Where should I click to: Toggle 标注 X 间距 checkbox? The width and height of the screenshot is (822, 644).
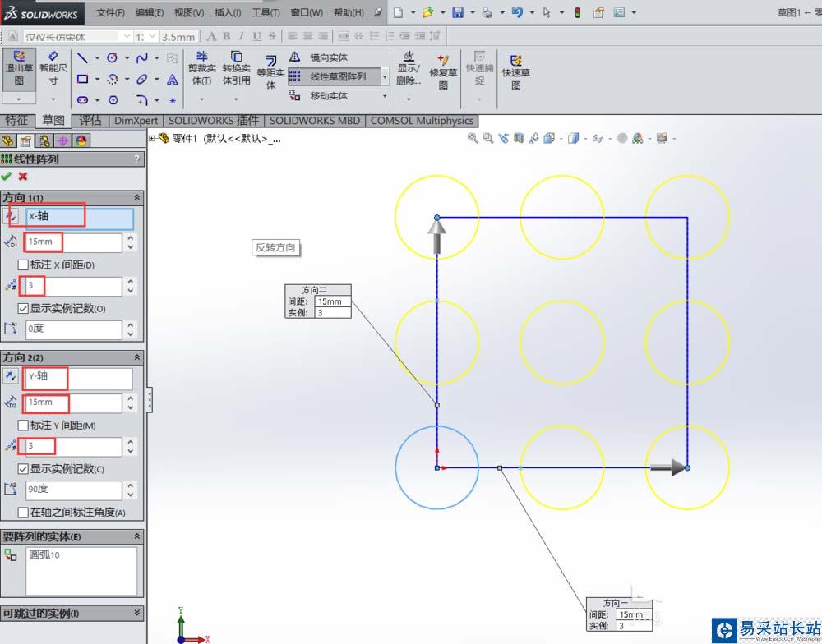point(23,264)
